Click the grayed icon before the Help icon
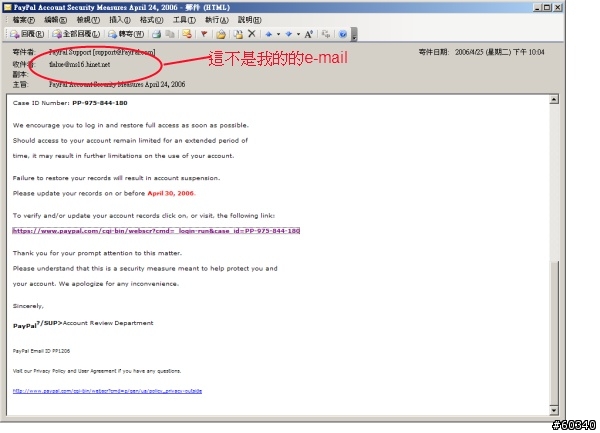600x433 pixels. click(326, 34)
